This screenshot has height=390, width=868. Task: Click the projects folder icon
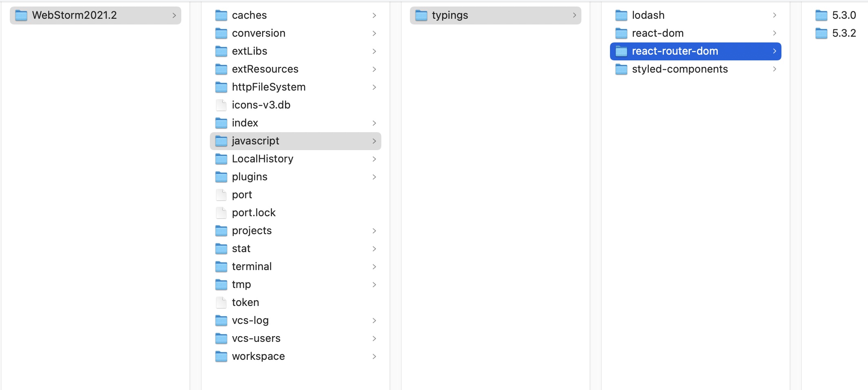click(x=221, y=231)
